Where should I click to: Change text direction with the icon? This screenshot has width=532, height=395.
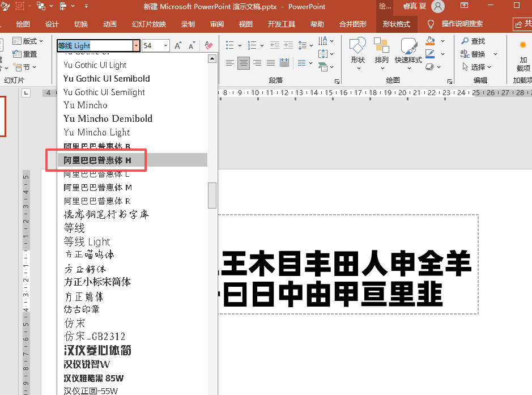click(x=323, y=41)
